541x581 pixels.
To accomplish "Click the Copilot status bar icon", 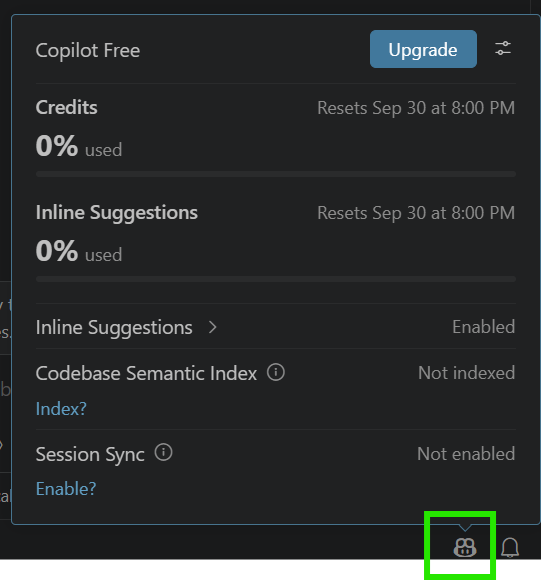I will click(x=465, y=547).
